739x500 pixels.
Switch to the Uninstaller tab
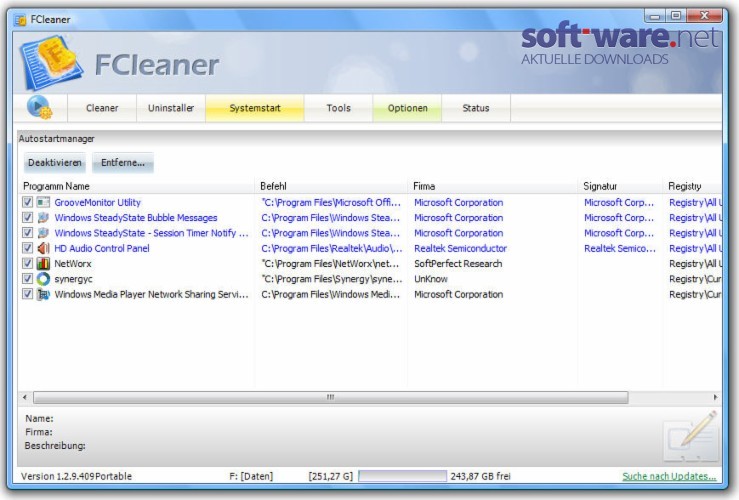171,108
